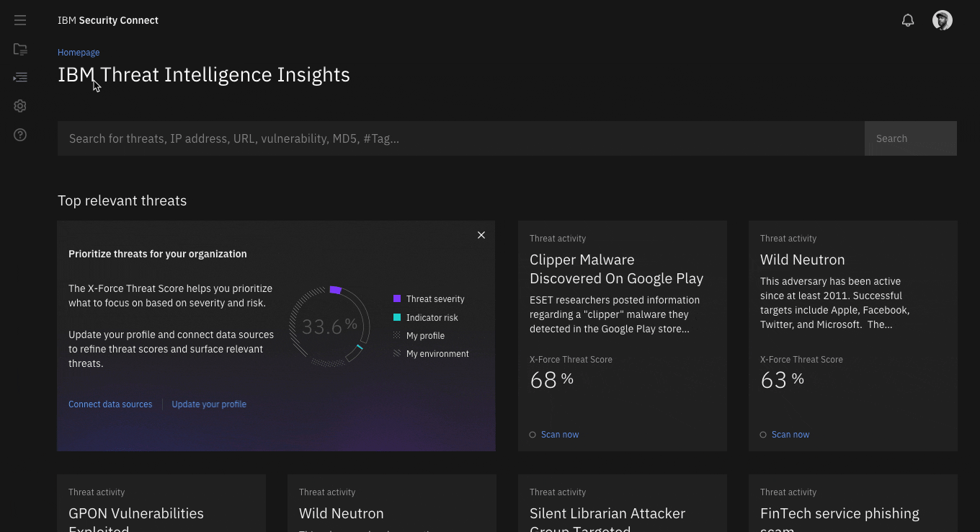Click the Search button
Screen dimensions: 980x532
pos(911,138)
